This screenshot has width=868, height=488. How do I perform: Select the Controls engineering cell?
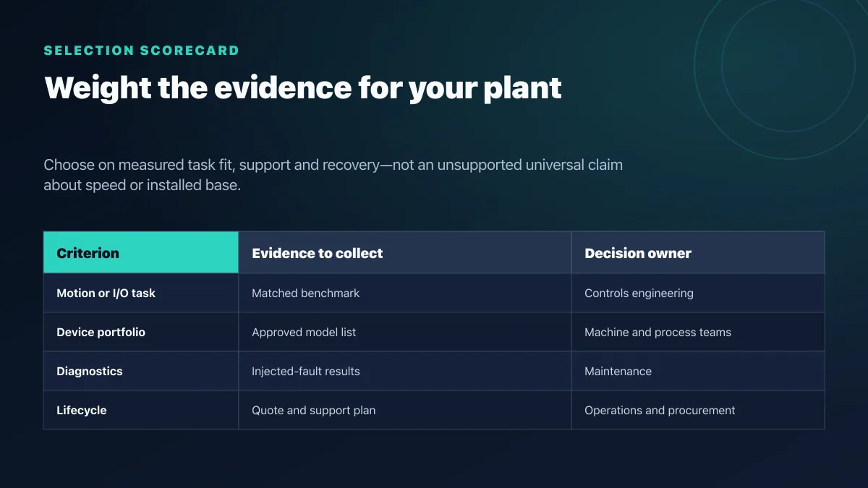point(698,293)
